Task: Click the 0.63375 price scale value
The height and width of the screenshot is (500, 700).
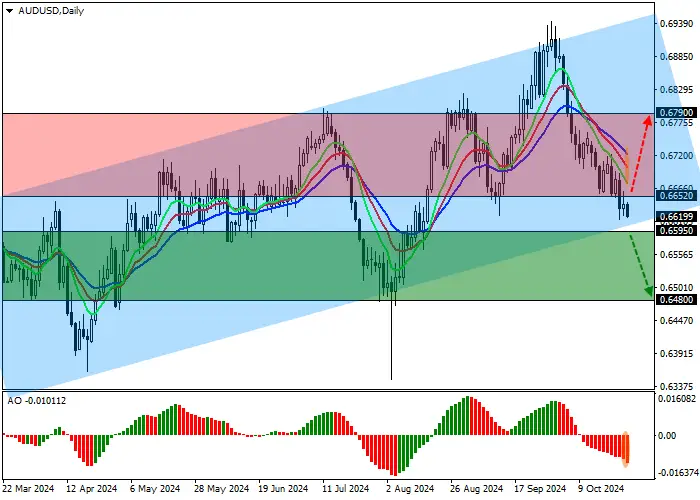Action: click(676, 386)
